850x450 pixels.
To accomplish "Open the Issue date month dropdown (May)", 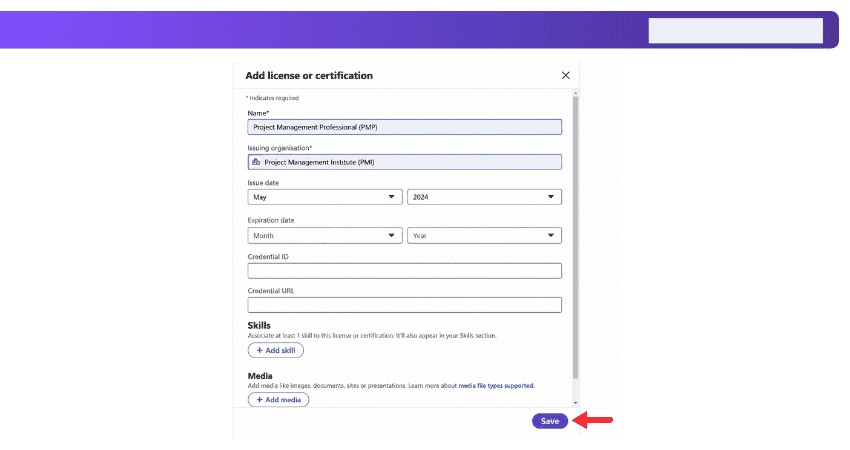I will 325,197.
